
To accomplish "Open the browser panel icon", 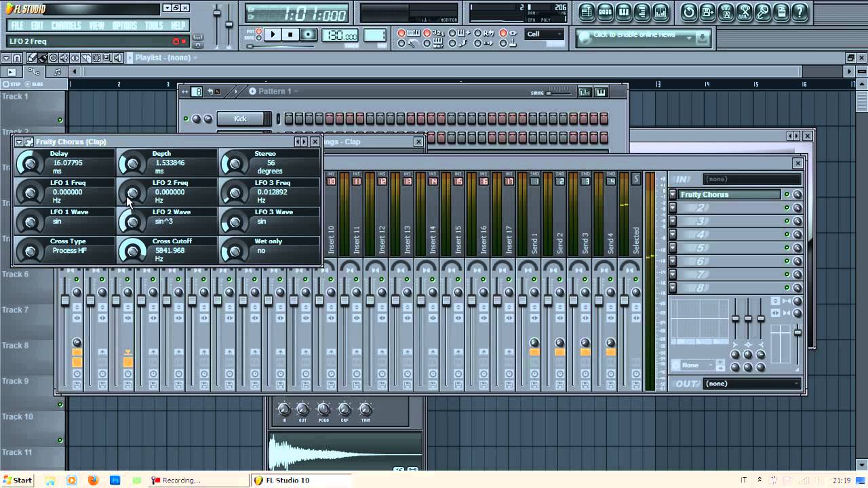I will point(642,12).
